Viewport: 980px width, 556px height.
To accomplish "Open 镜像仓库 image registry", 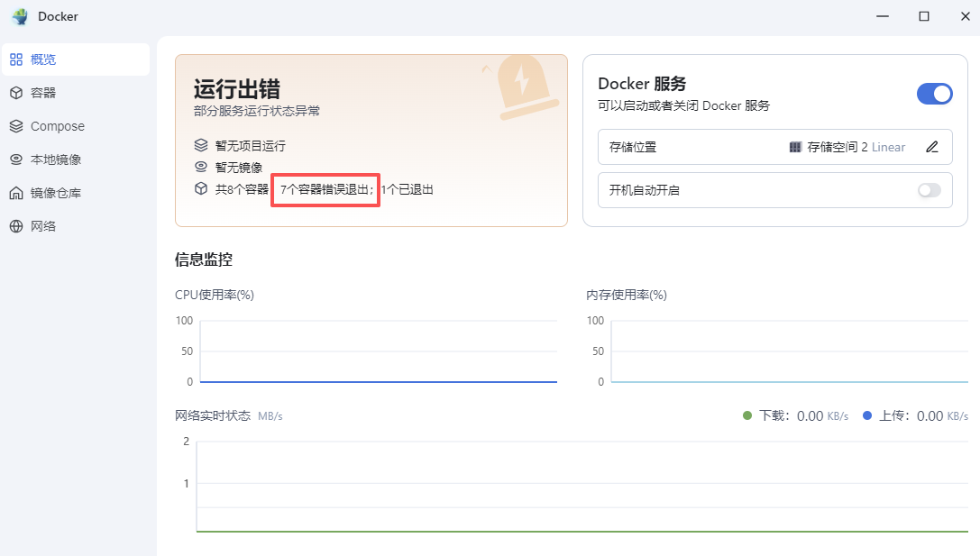I will click(x=76, y=193).
